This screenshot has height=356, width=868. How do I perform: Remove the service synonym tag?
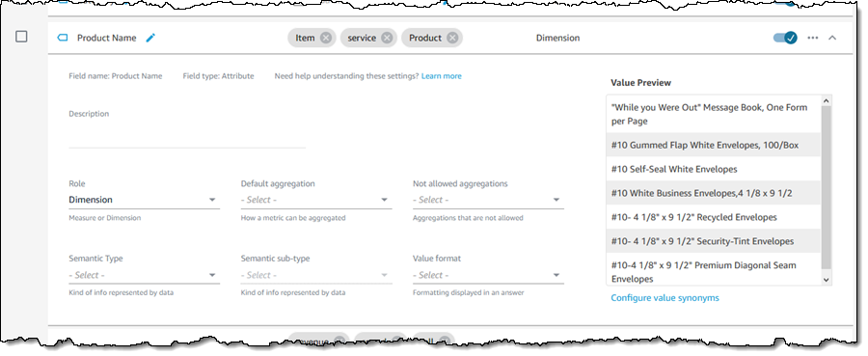(387, 38)
